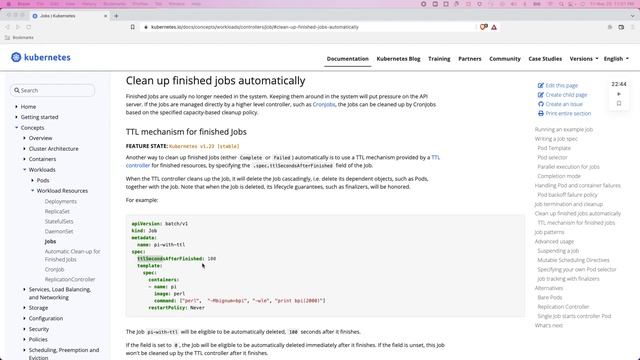Expand the Overview tree arrow
Image resolution: width=640 pixels, height=360 pixels.
[24, 138]
